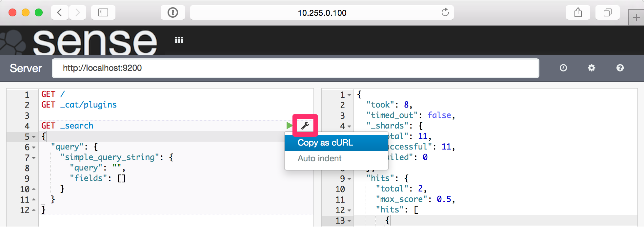Screen dimensions: 644x240
Task: Open Sense settings gear icon
Action: point(591,68)
